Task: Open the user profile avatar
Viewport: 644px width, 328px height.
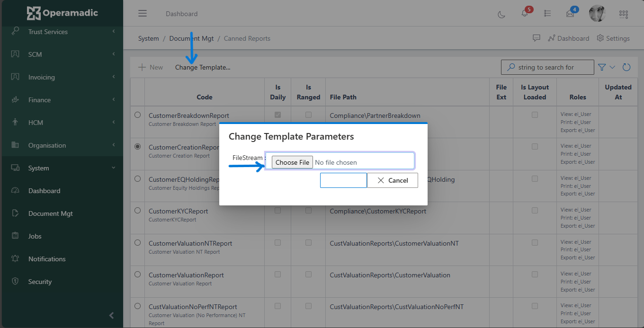Action: (x=597, y=13)
